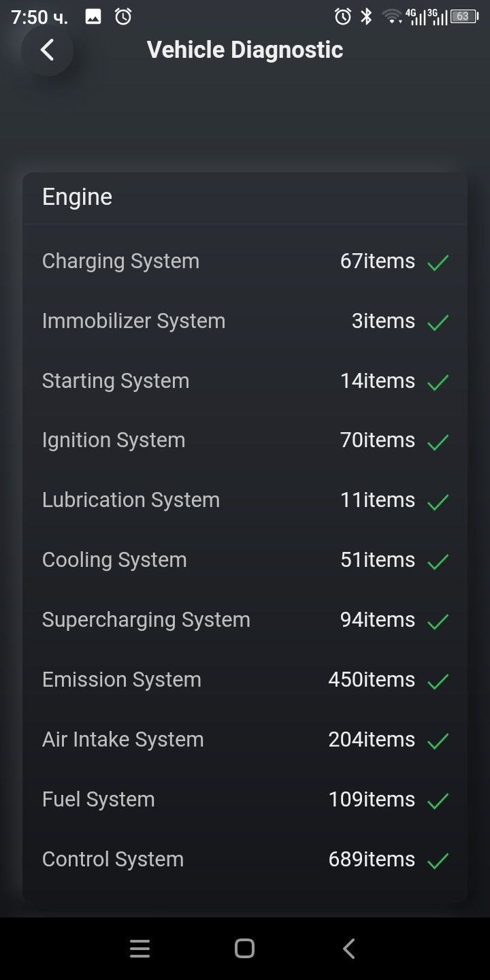
Task: Open the Ignition System row
Action: click(x=245, y=440)
